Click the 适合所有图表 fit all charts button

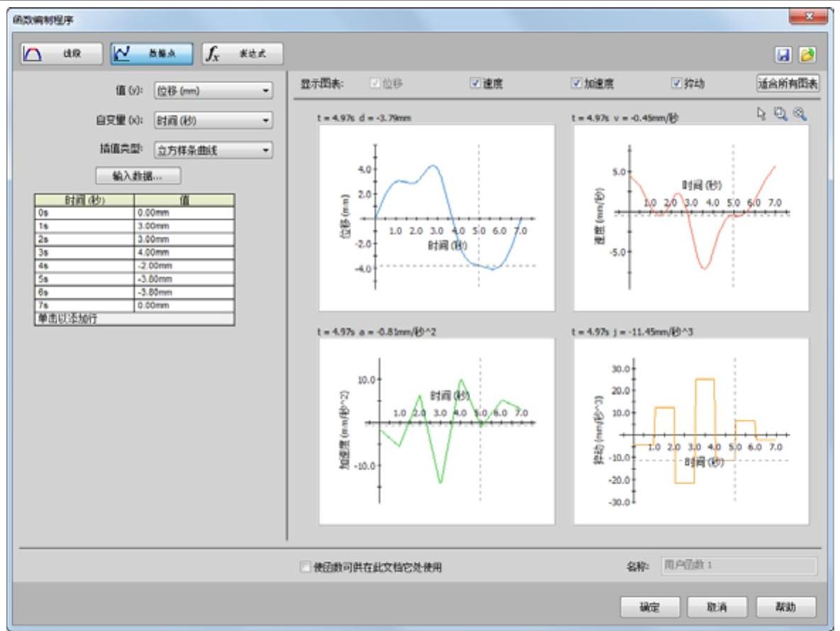click(787, 83)
